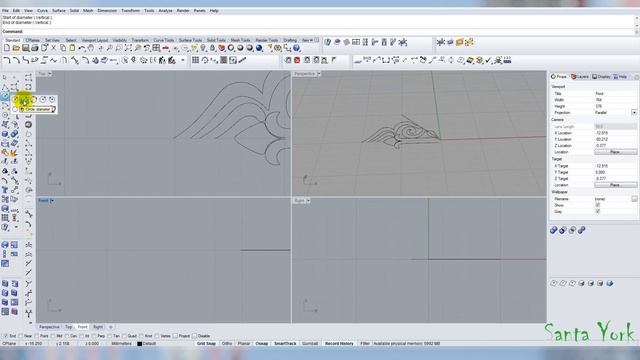Image resolution: width=640 pixels, height=360 pixels.
Task: Click the Lock icon in Standard toolbar
Action: (x=212, y=48)
